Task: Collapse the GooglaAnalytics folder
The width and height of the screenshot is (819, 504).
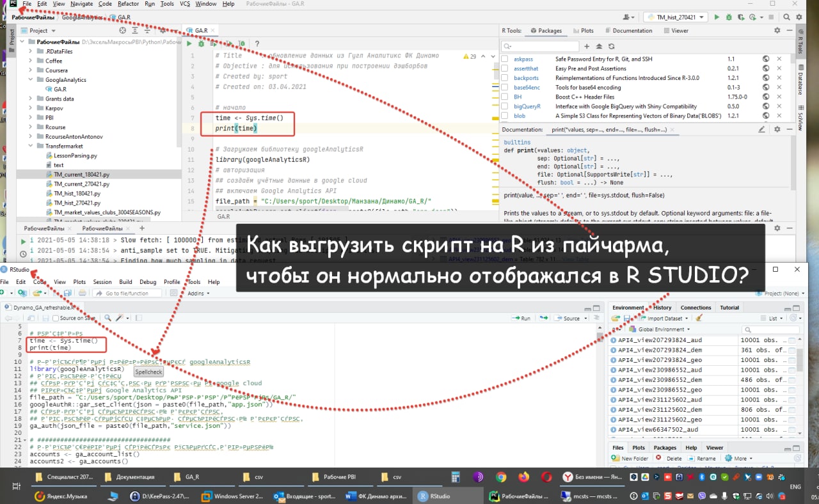Action: (31, 80)
